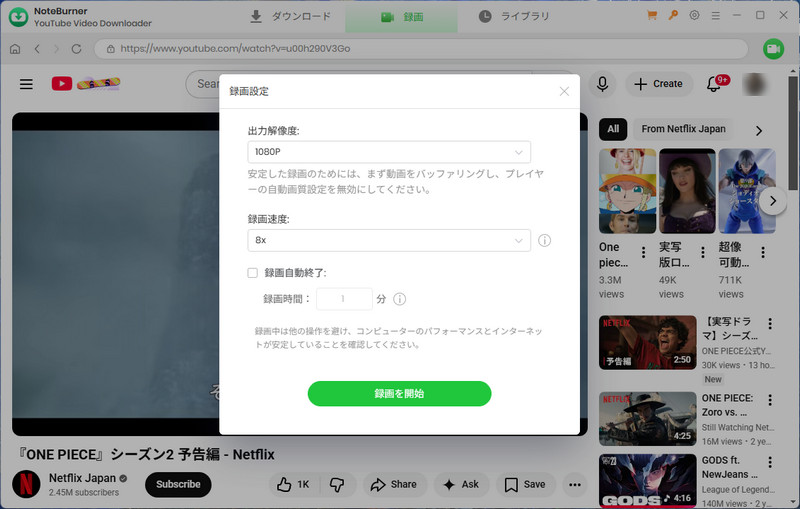Image resolution: width=800 pixels, height=509 pixels.
Task: Toggle the 録画自動終了 checkbox
Action: 253,273
